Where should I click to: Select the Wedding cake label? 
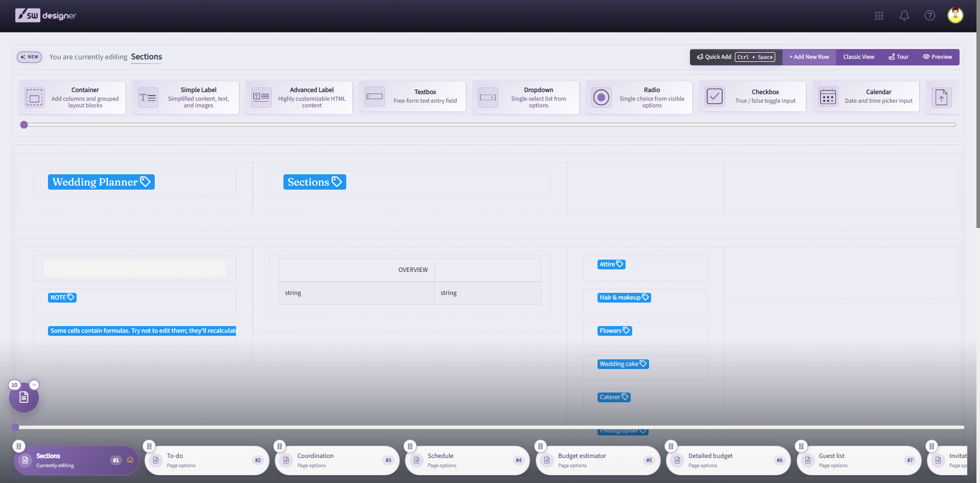click(623, 364)
